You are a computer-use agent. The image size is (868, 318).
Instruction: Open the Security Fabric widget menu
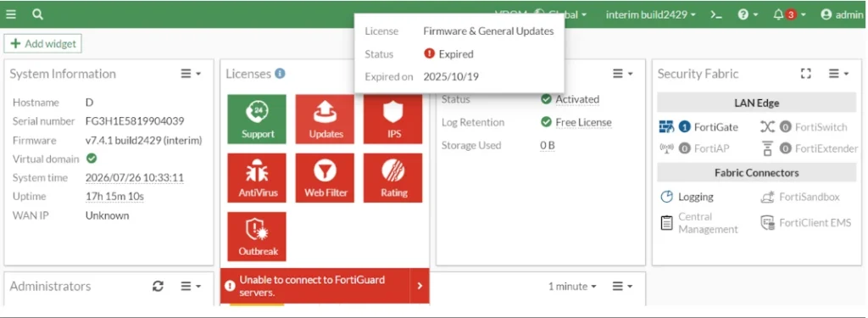(x=838, y=74)
